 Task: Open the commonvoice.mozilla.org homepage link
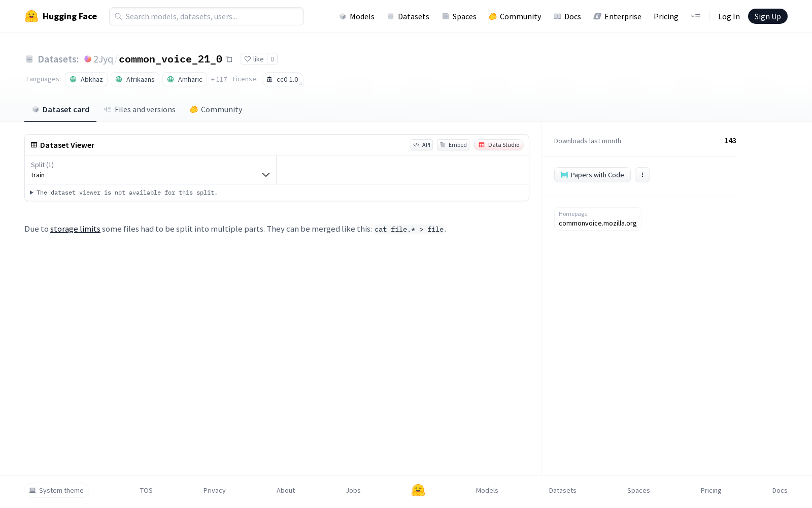click(x=598, y=223)
